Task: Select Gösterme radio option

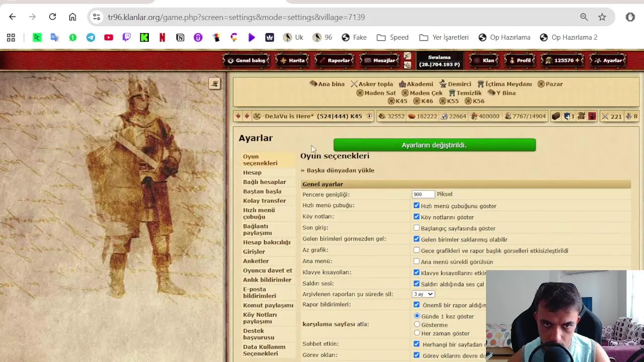Action: pos(417,324)
